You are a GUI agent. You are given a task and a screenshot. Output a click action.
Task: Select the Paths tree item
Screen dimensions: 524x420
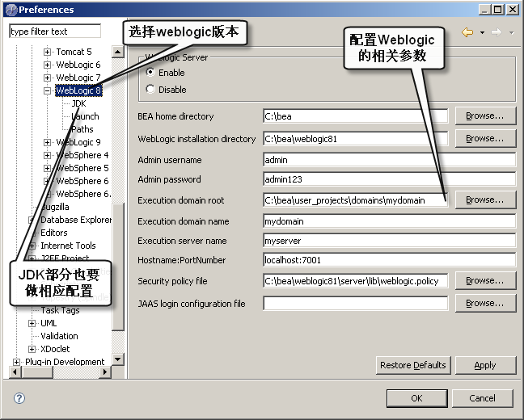pyautogui.click(x=82, y=129)
